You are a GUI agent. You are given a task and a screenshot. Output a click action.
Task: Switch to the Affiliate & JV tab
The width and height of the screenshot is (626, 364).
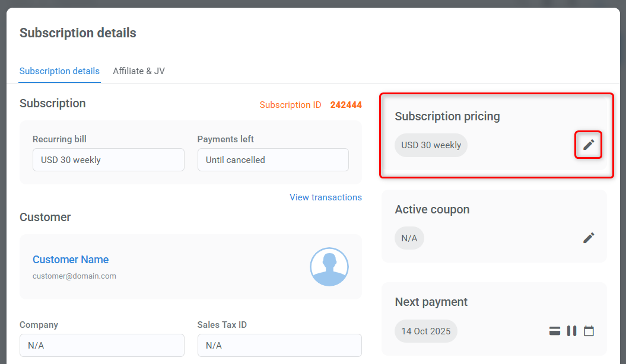click(138, 71)
